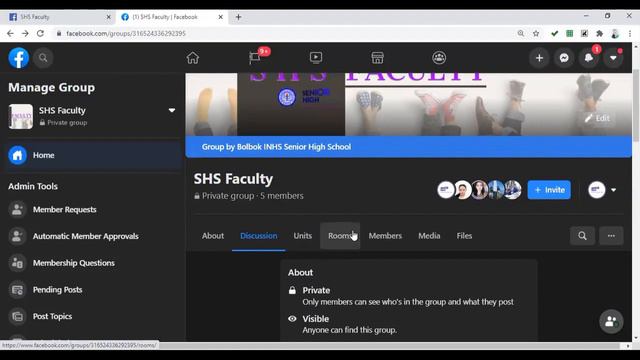Click the Facebook logo icon
This screenshot has height=360, width=640.
(18, 58)
